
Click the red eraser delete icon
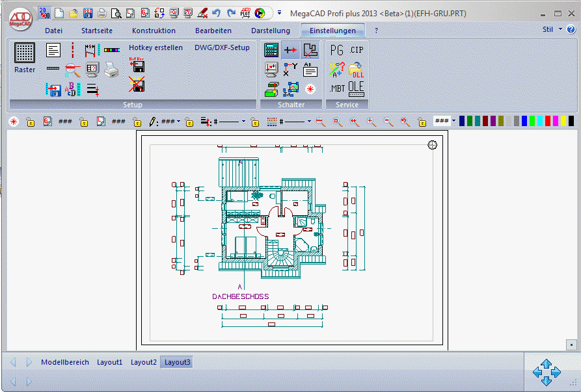pos(202,14)
